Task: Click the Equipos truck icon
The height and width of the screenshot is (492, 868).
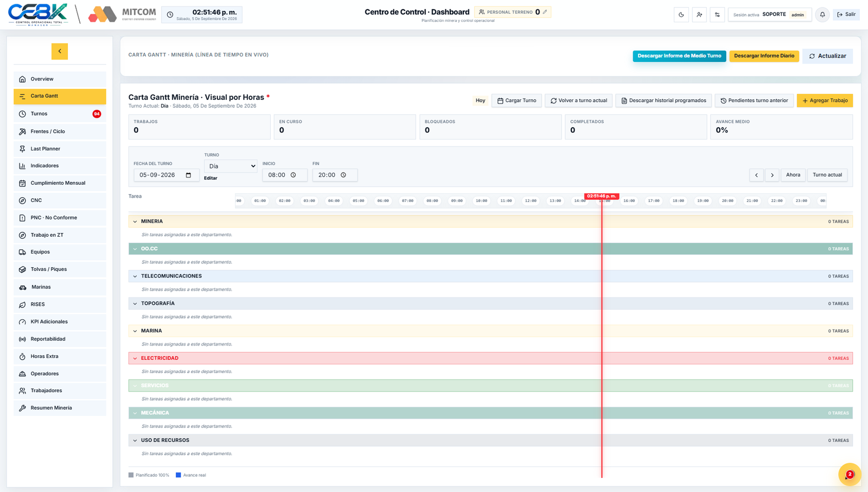Action: point(22,252)
